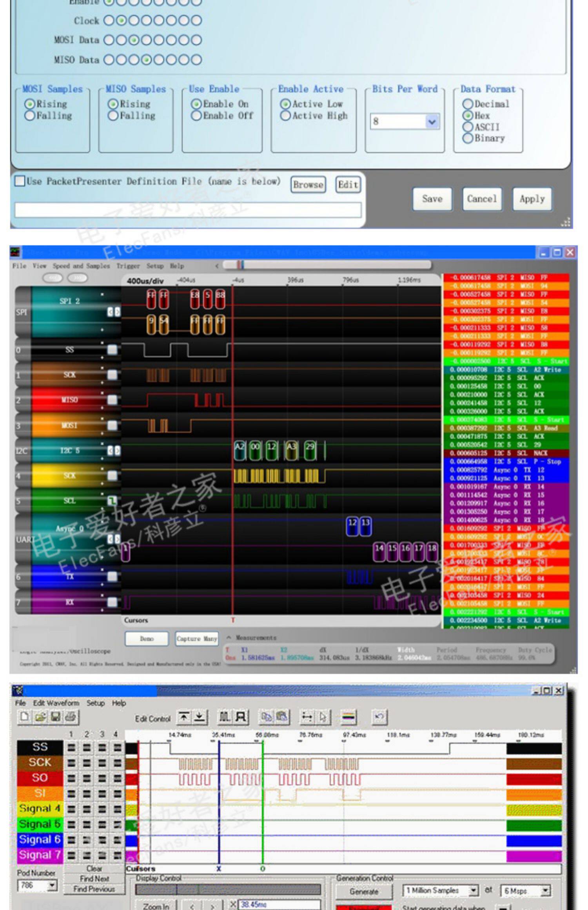Choose the Enable Off option

pyautogui.click(x=222, y=116)
